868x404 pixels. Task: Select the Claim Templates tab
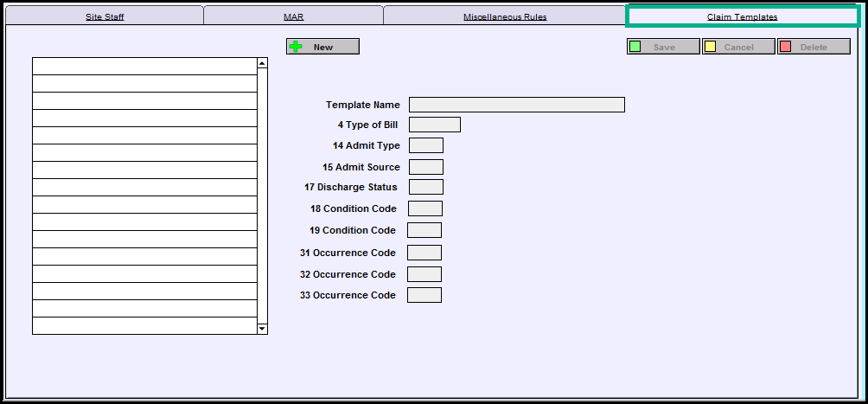742,16
